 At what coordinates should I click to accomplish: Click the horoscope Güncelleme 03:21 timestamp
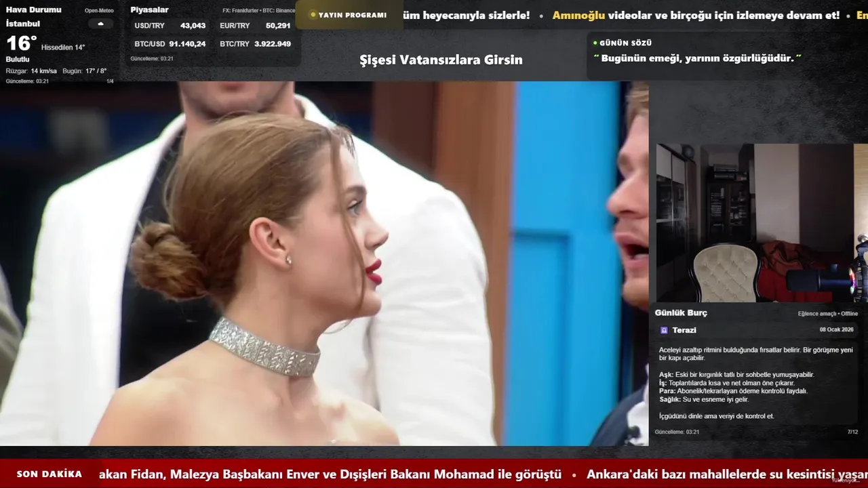[677, 432]
